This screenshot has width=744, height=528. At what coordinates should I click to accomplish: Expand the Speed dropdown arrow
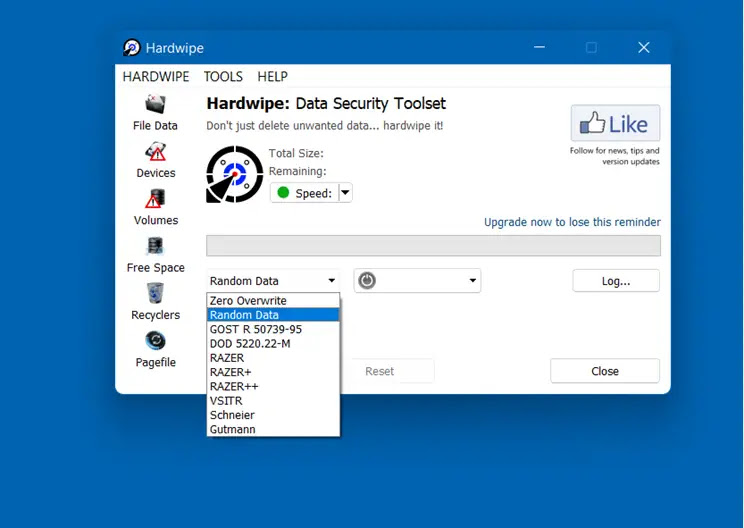click(345, 193)
